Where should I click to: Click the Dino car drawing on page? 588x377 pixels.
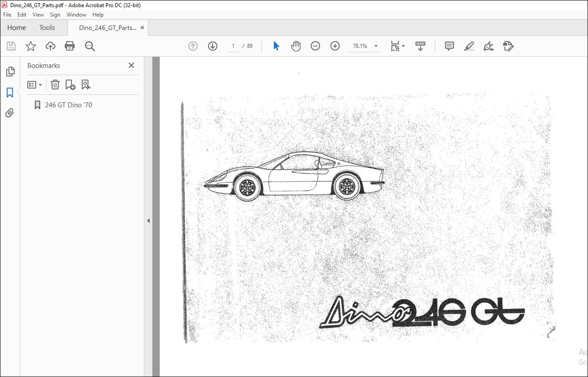294,177
